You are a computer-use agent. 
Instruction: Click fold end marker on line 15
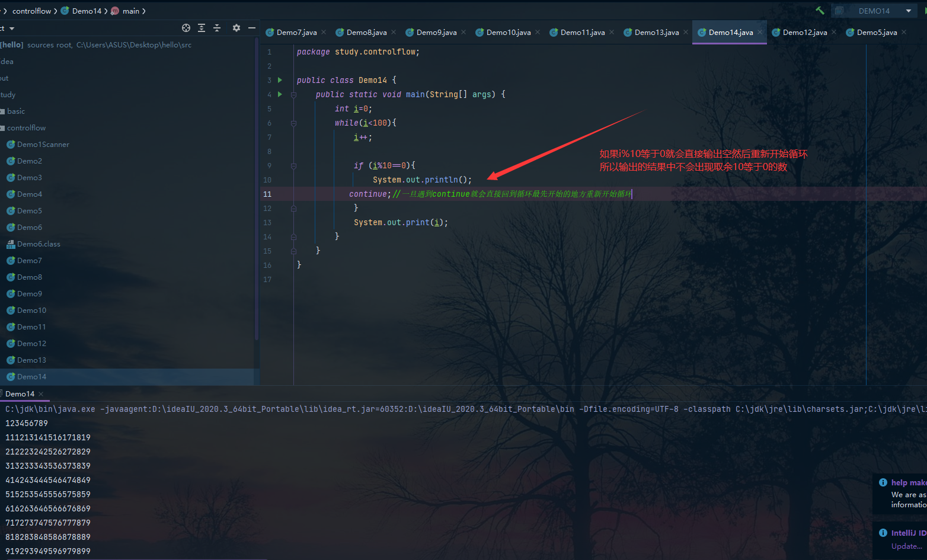coord(293,251)
